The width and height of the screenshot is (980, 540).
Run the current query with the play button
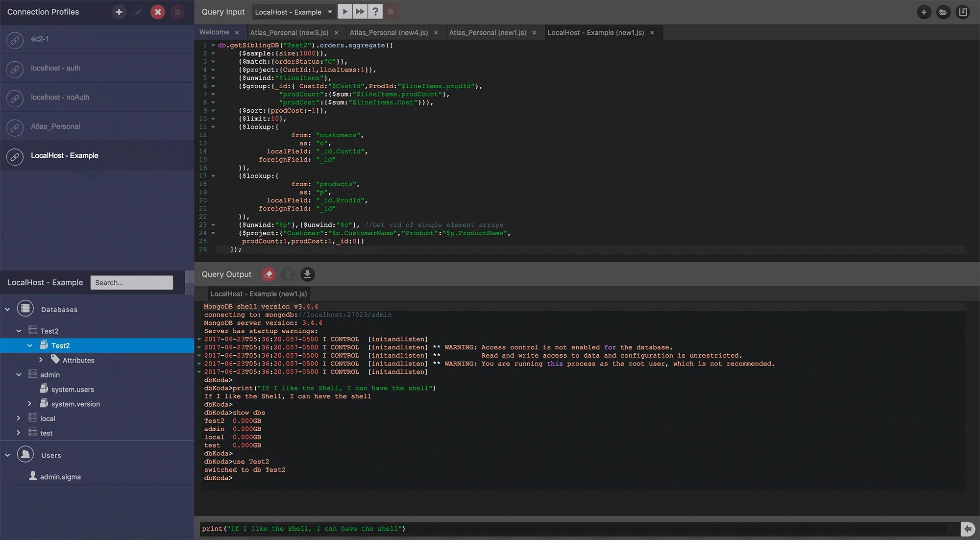click(345, 12)
